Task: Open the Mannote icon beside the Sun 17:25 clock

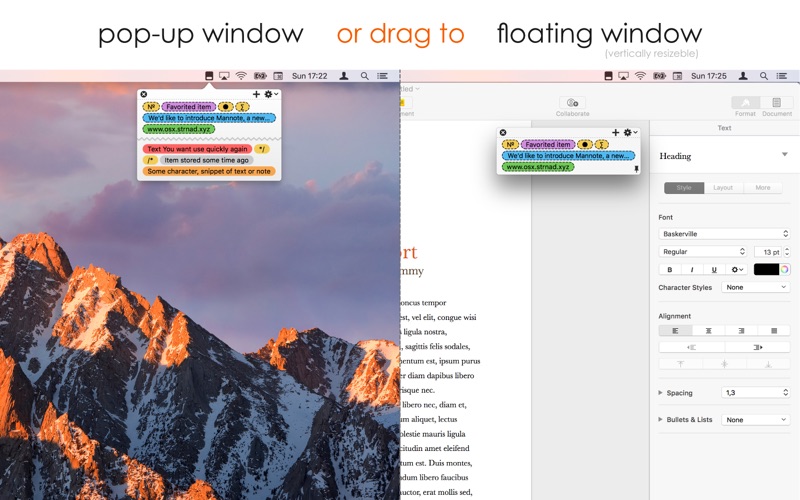Action: click(608, 76)
